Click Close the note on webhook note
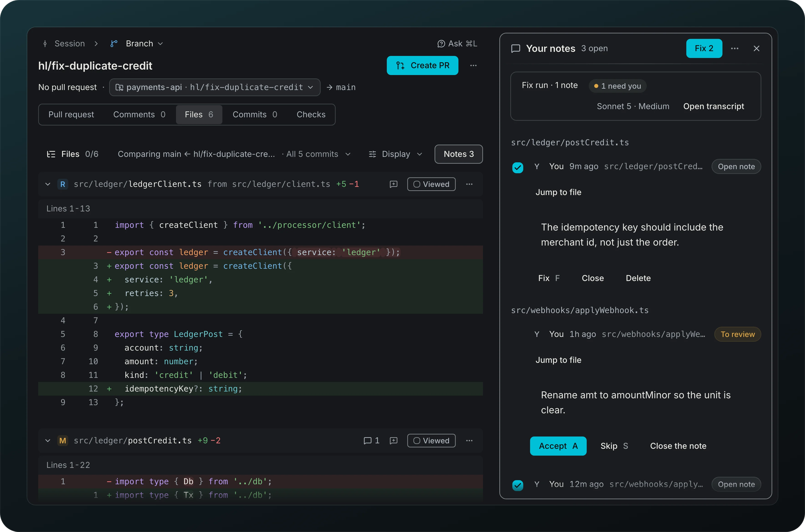Screen dimensions: 805x532 pos(678,446)
